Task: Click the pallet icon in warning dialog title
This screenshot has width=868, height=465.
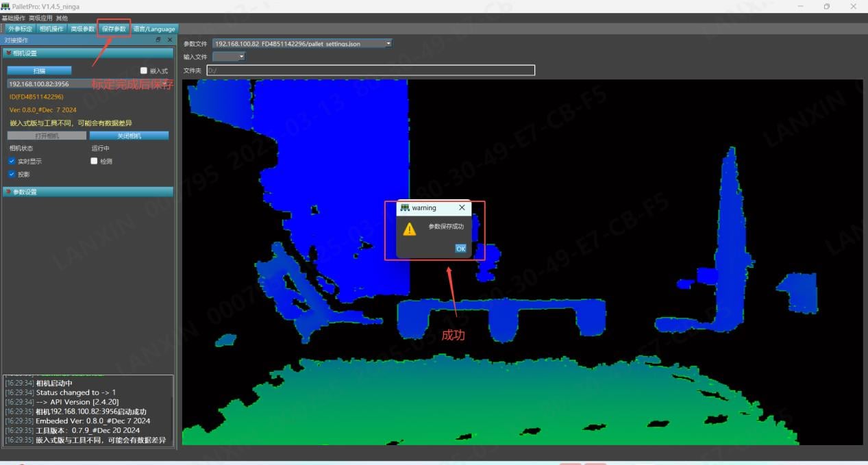Action: [405, 208]
